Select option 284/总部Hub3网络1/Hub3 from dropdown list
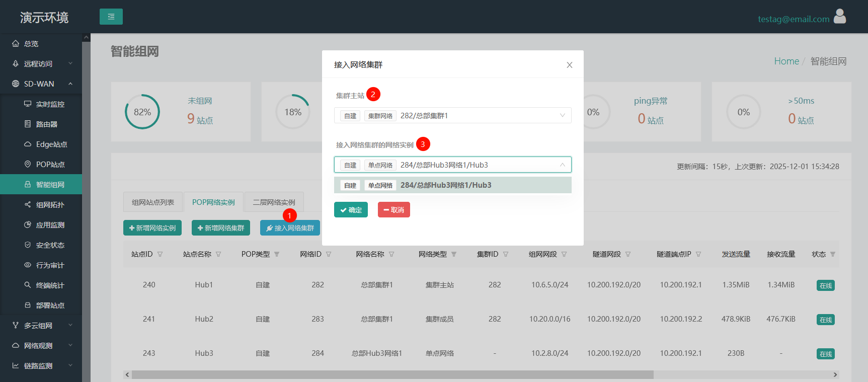This screenshot has width=868, height=382. pos(453,185)
